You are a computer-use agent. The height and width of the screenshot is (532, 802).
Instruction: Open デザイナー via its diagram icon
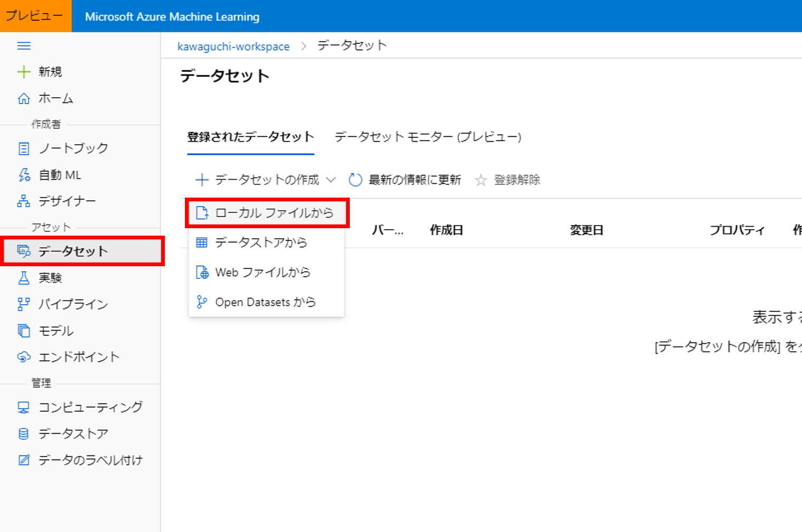coord(24,201)
